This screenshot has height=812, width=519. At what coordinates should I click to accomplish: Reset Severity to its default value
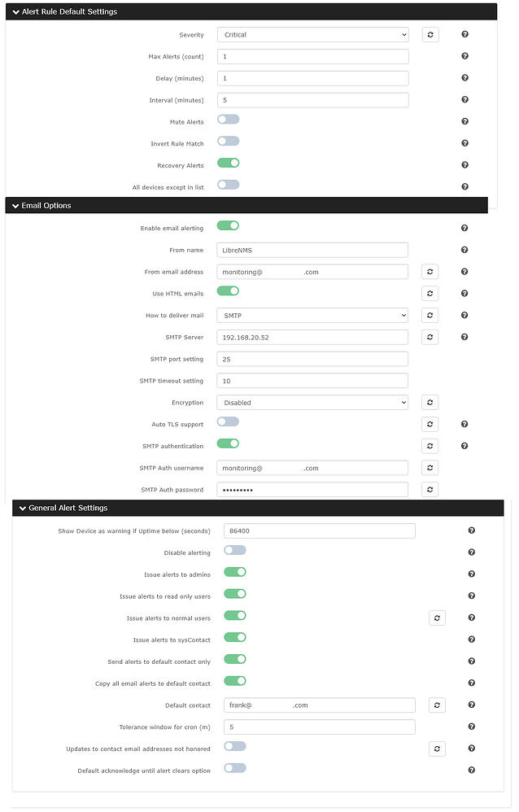430,34
